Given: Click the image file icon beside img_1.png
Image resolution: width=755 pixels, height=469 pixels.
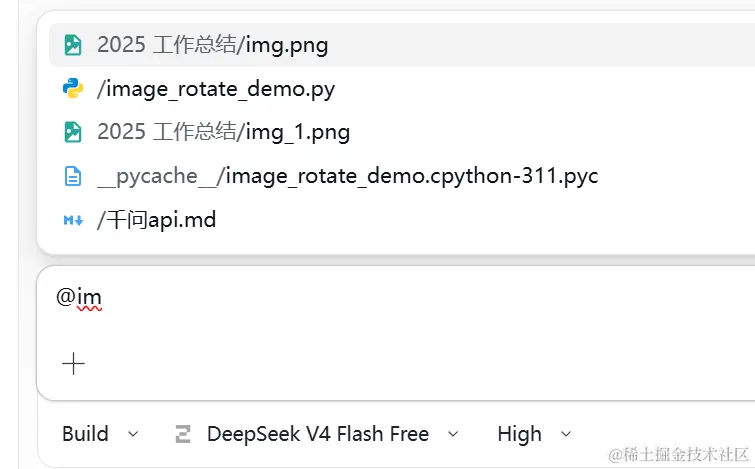Looking at the screenshot, I should [73, 132].
